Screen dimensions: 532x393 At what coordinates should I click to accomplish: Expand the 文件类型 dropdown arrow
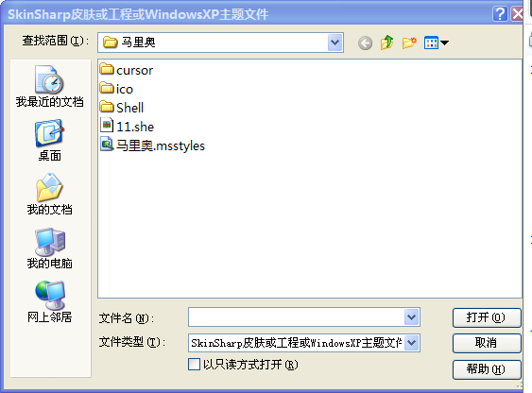click(x=411, y=343)
